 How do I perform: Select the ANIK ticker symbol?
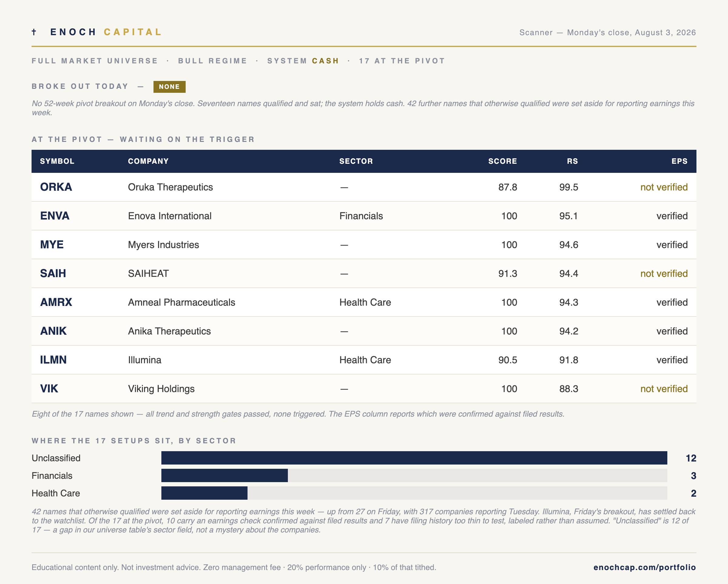coord(53,331)
